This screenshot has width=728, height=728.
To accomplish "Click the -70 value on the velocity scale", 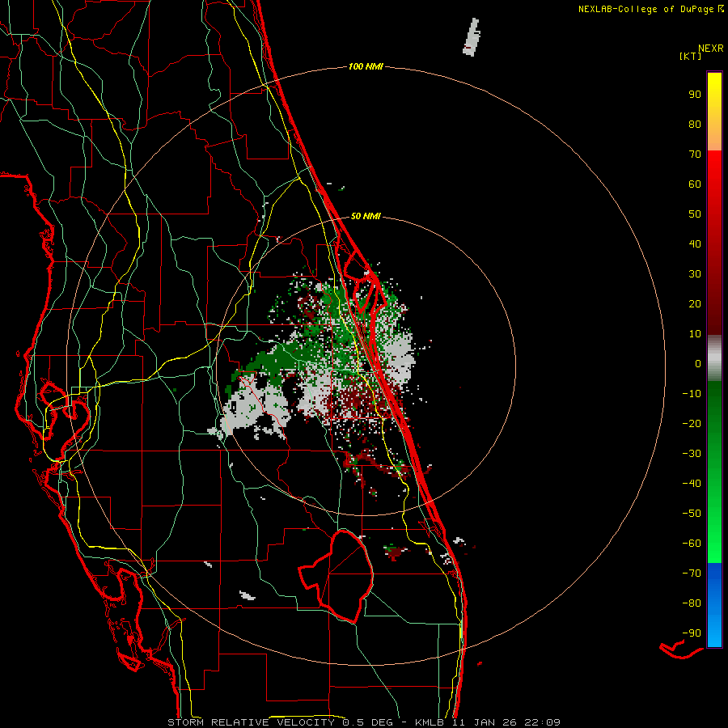I will (692, 574).
